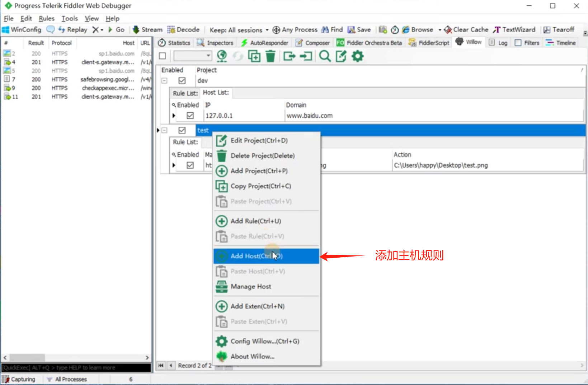Click the camera screenshot toolbar icon
588x385 pixels.
pos(383,30)
